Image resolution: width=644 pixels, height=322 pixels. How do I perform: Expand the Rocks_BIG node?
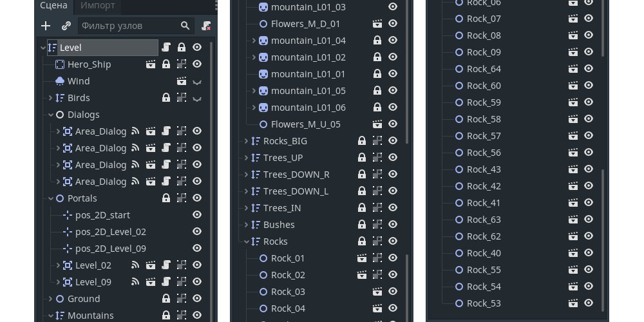coord(246,141)
